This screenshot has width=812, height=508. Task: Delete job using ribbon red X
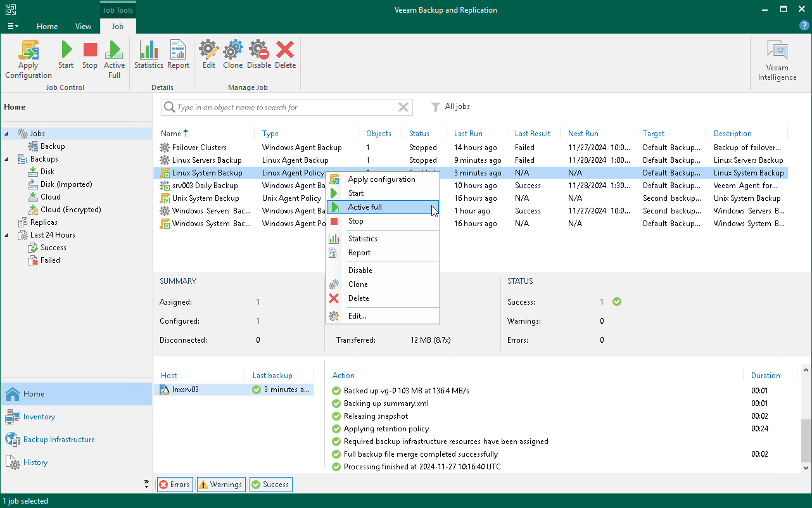285,55
